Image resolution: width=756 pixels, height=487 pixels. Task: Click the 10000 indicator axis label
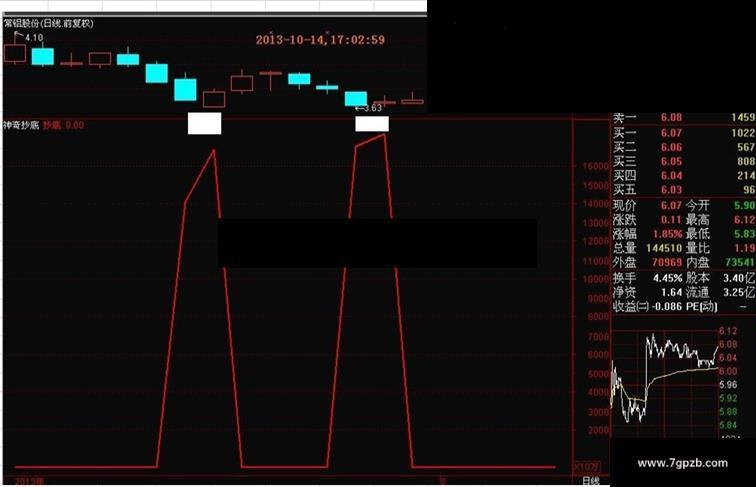pos(596,279)
